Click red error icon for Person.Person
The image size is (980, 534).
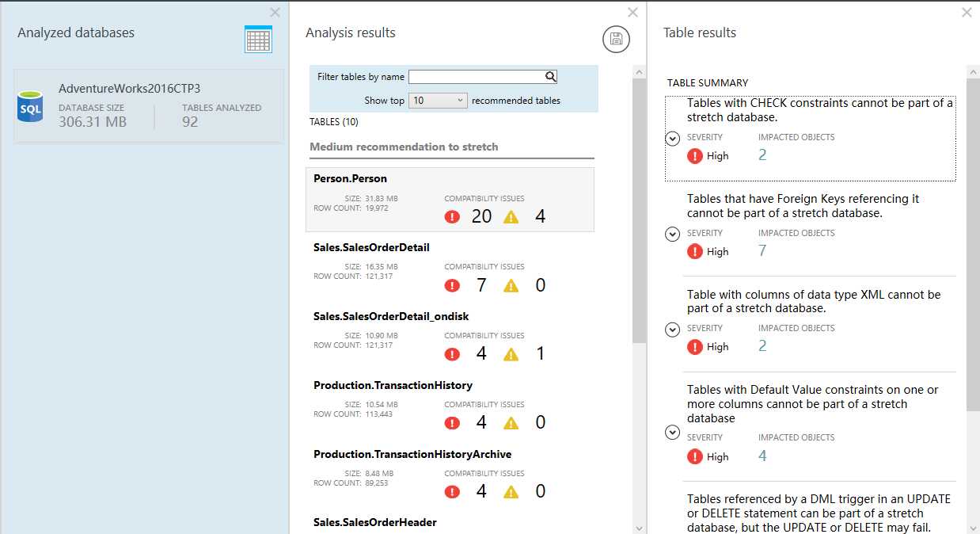[x=452, y=216]
